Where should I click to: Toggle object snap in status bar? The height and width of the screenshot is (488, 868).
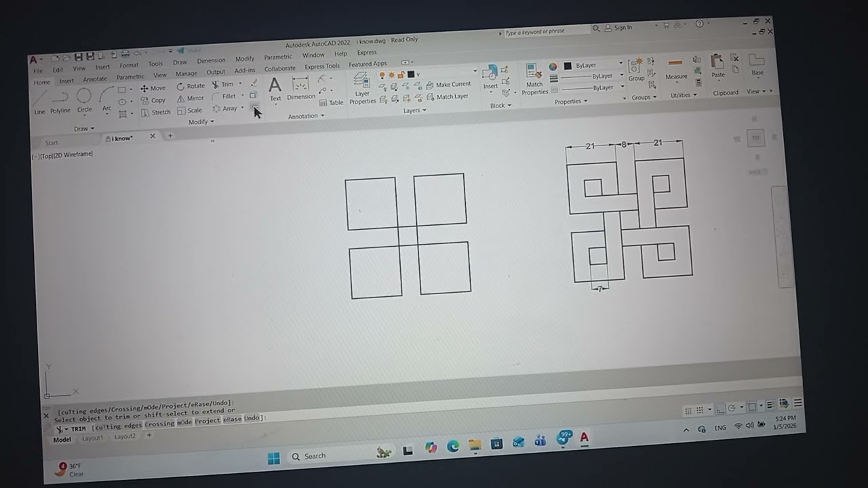tap(752, 407)
